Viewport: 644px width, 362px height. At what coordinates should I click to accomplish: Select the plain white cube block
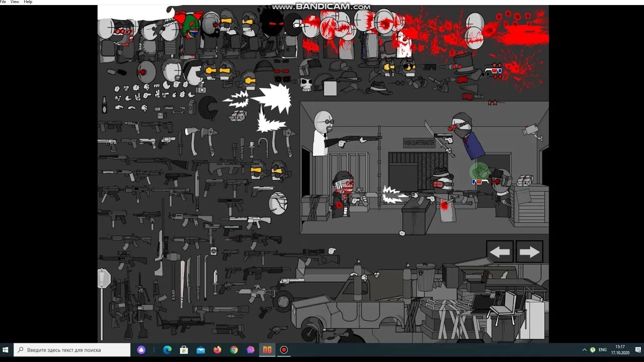coord(330,88)
